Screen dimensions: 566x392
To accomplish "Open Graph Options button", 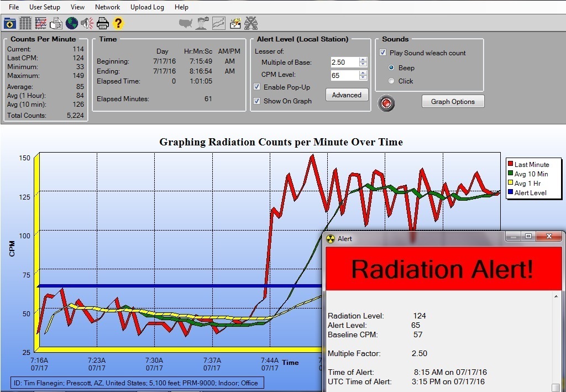I will 453,102.
